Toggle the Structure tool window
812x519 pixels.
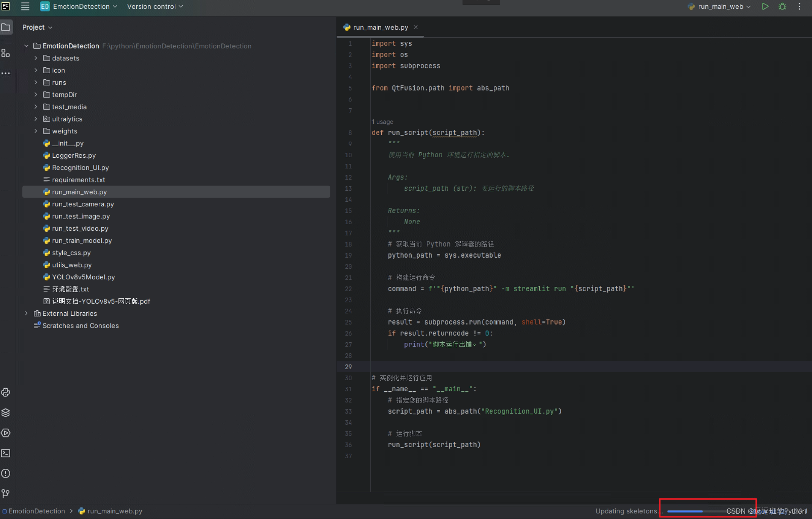[6, 53]
